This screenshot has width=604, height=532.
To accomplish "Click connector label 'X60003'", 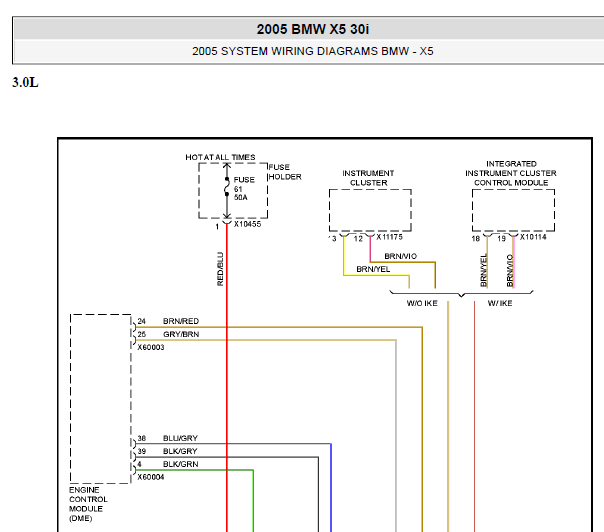I will click(x=151, y=347).
